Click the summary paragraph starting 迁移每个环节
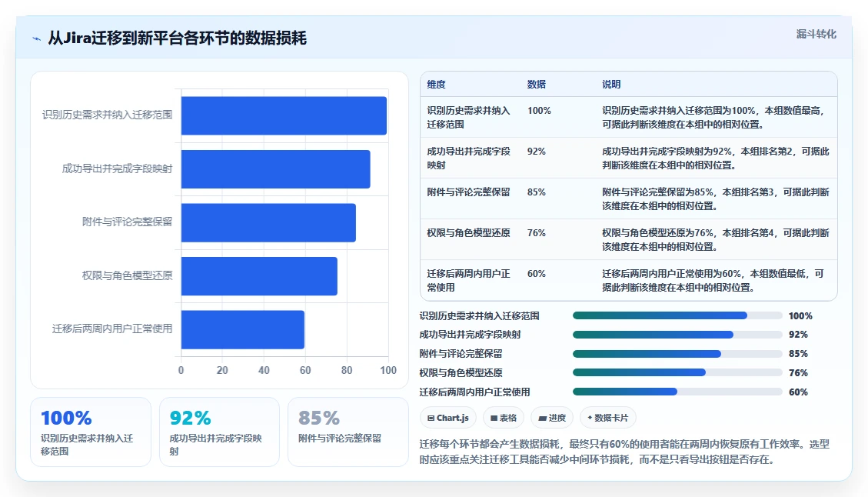This screenshot has width=868, height=497. tap(624, 452)
